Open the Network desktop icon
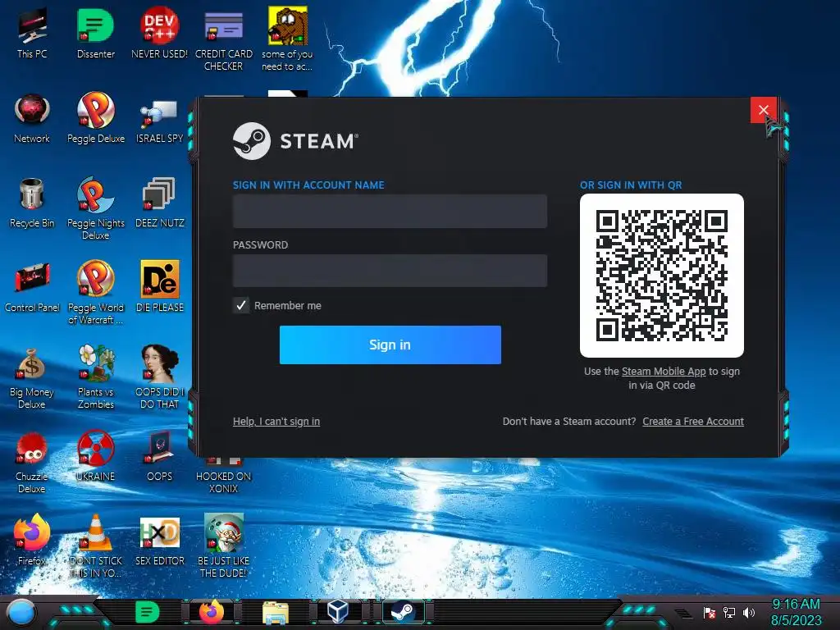The height and width of the screenshot is (630, 840). pos(32,118)
